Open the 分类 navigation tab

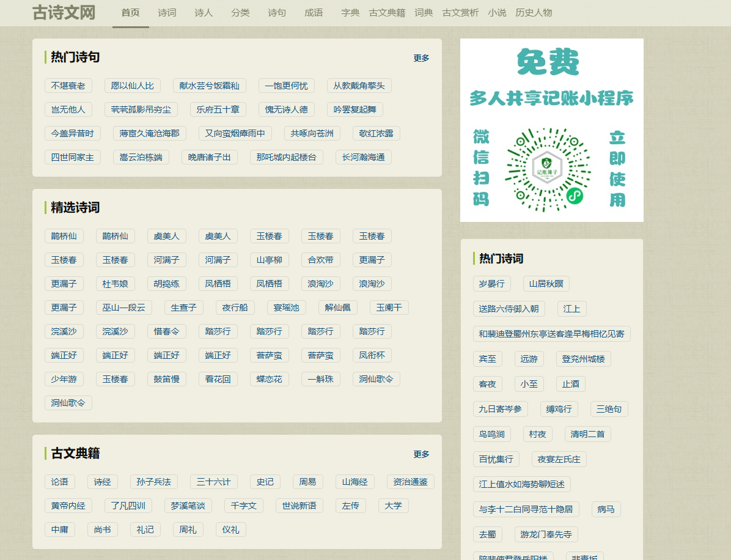coord(241,13)
